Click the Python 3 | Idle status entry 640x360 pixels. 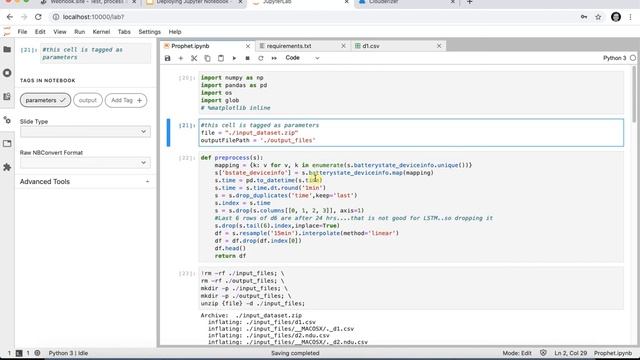(x=68, y=353)
